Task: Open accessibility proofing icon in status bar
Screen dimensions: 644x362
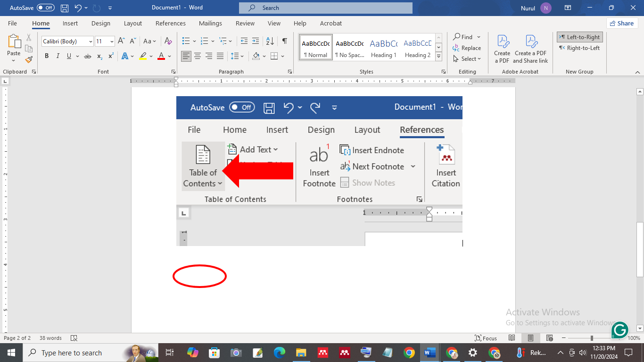Action: [74, 338]
